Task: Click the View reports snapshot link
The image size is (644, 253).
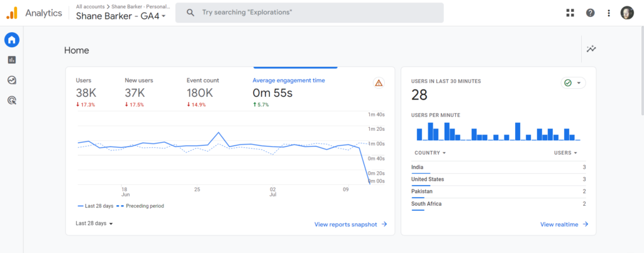Action: point(351,224)
